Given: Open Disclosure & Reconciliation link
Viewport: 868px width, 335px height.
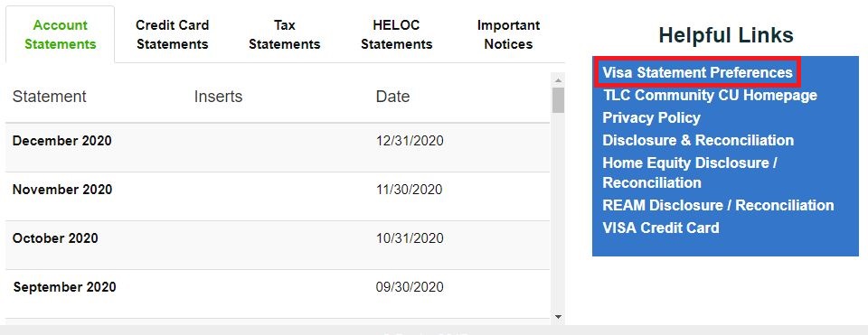Looking at the screenshot, I should coord(698,140).
